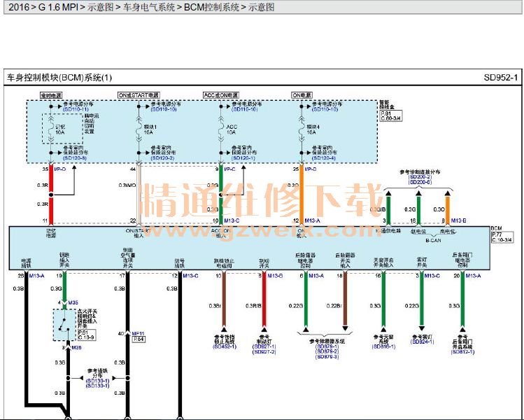Open SD924-1 fog lamp reference
524x420 pixels.
point(422,342)
